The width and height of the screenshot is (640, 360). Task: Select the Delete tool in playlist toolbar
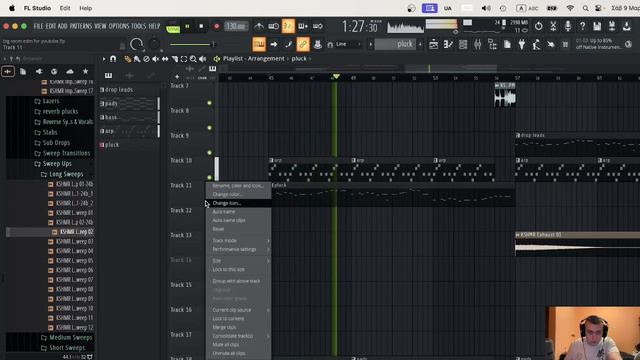coord(146,59)
